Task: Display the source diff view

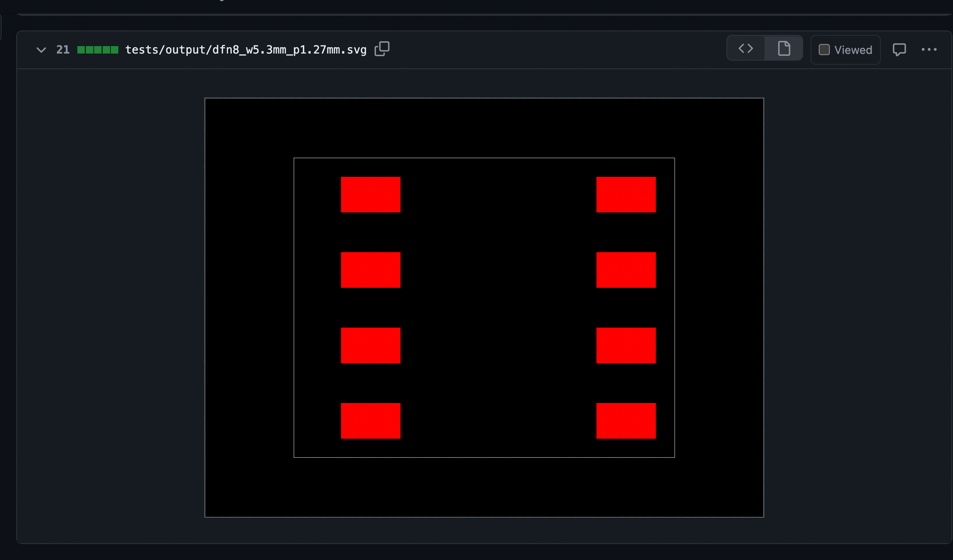Action: pyautogui.click(x=745, y=48)
